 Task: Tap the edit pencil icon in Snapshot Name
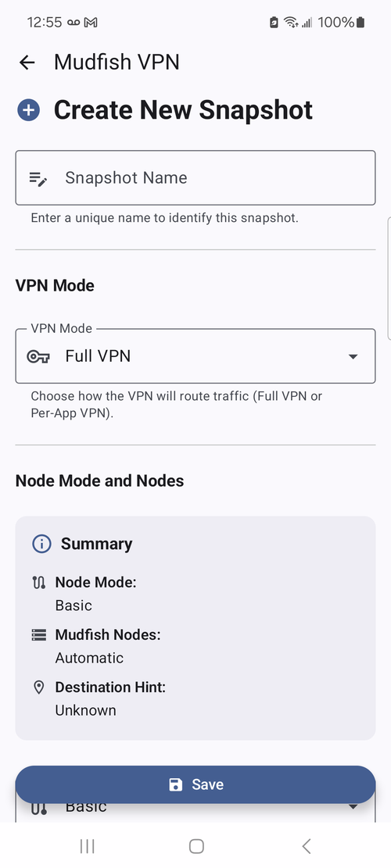click(x=38, y=178)
